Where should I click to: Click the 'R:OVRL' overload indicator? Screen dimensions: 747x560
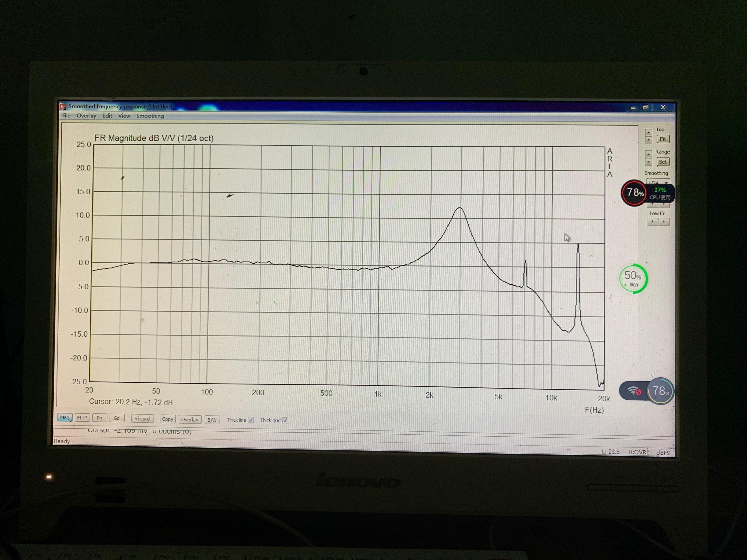[x=639, y=452]
